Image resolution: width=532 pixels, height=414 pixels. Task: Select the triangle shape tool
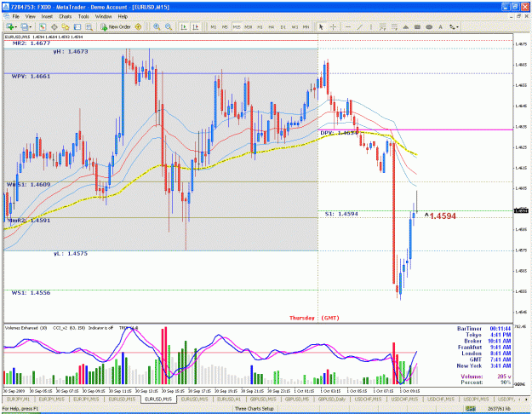point(406,26)
